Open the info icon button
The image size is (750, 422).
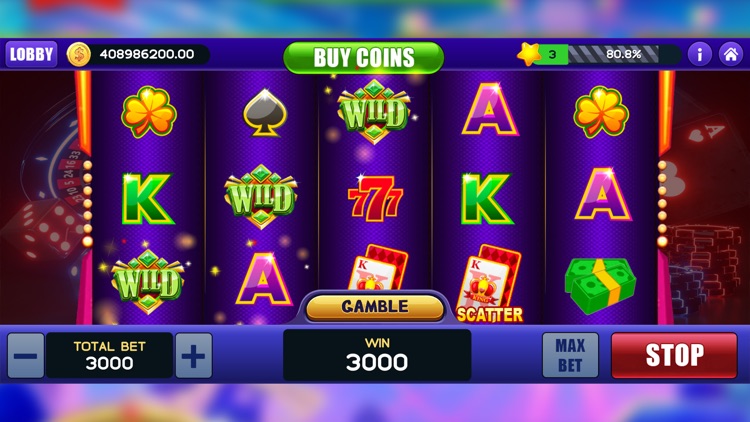[699, 54]
